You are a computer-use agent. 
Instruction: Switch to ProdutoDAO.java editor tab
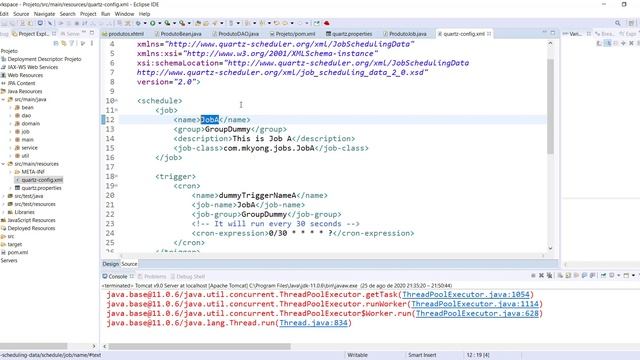[x=236, y=34]
